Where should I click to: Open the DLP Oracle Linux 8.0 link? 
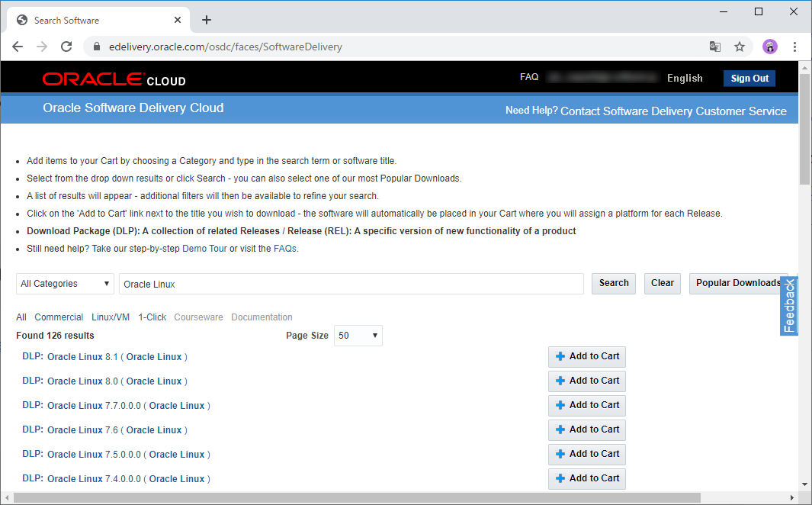click(104, 381)
